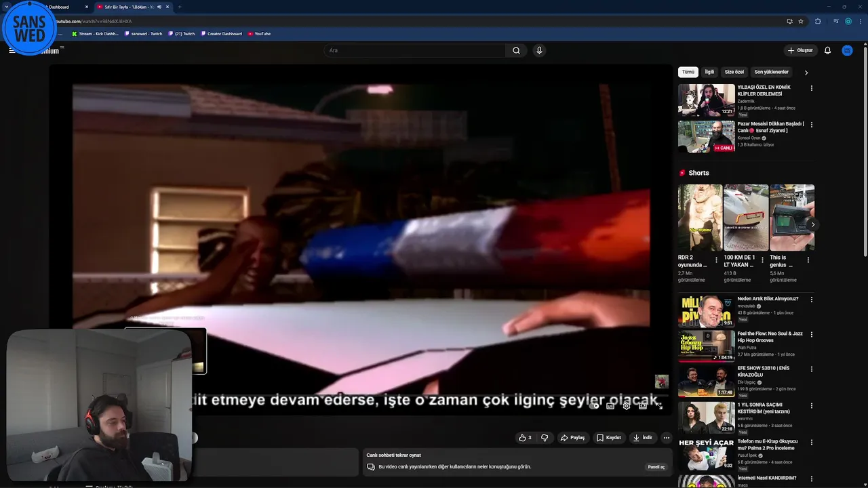The image size is (868, 488).
Task: Click the İndir download button
Action: point(643,438)
